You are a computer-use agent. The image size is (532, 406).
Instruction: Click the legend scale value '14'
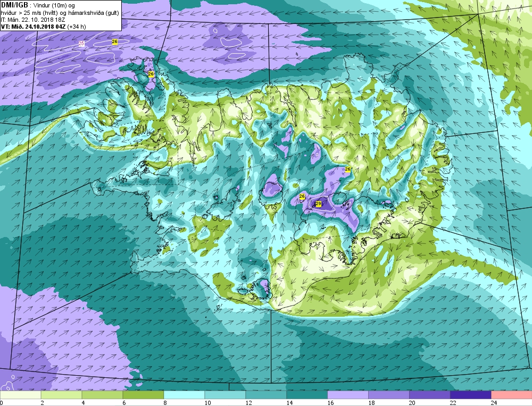(289, 403)
